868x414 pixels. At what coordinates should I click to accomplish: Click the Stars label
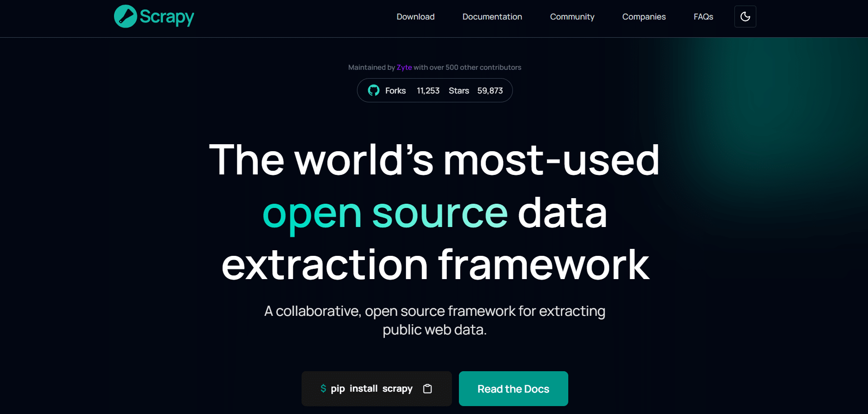pos(459,91)
